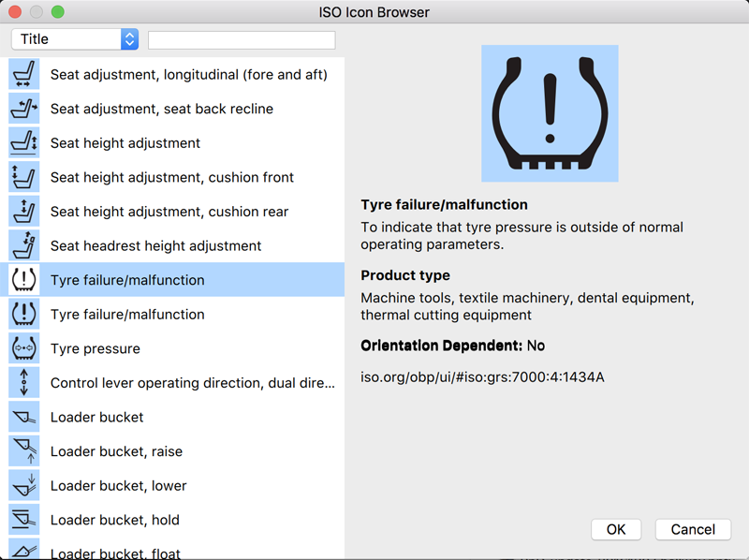Select the Loader bucket, hold icon

(x=23, y=520)
